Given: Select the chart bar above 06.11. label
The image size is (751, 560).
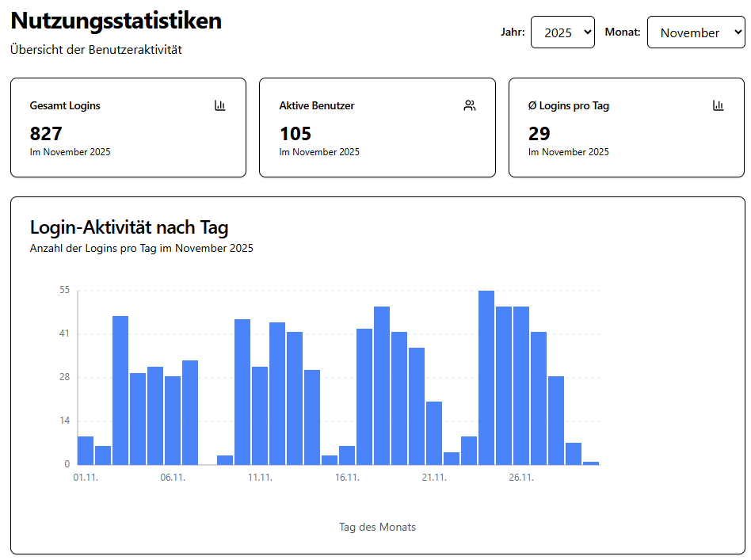Looking at the screenshot, I should [173, 421].
